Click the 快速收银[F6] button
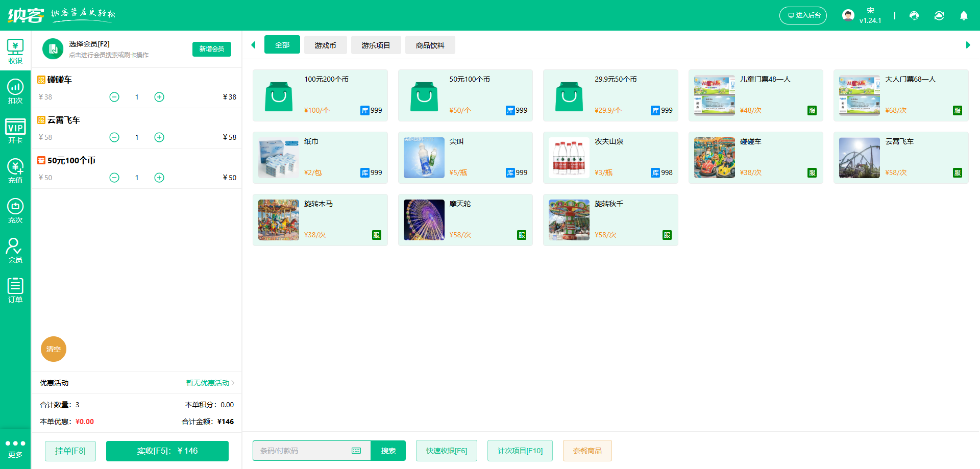The width and height of the screenshot is (980, 469). click(x=447, y=451)
